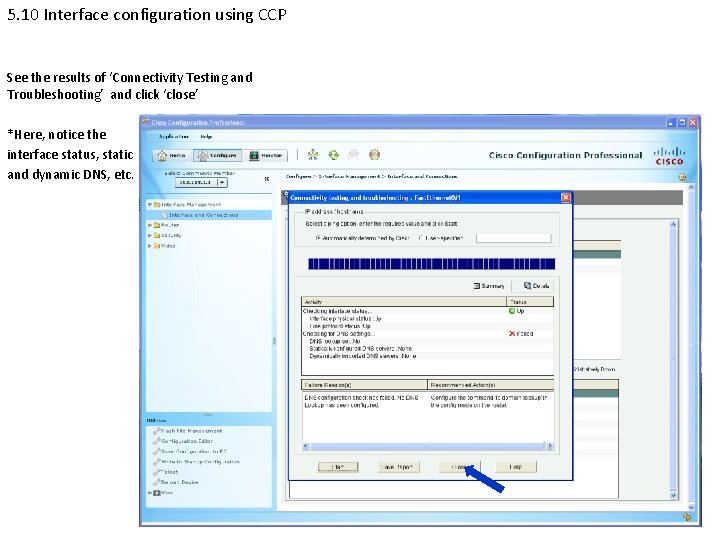Click the green Up status icon

512,311
